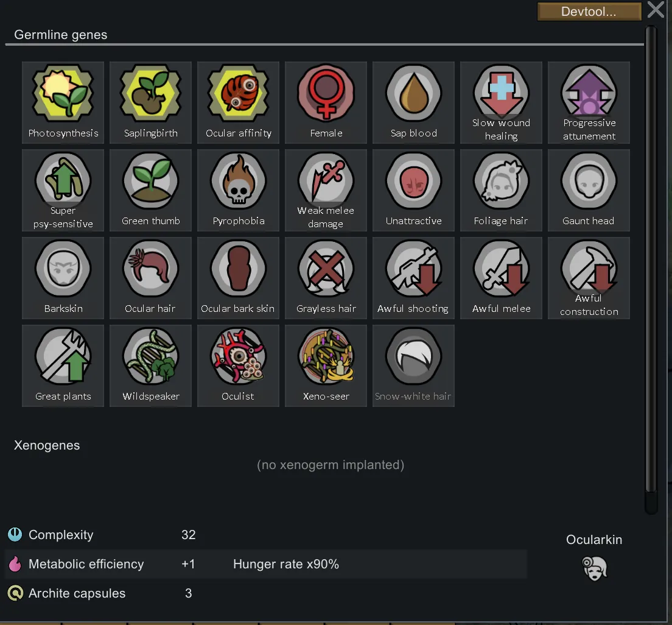Screen dimensions: 672x625
Task: Click the vertical scrollbar of genes panel
Action: tap(651, 269)
